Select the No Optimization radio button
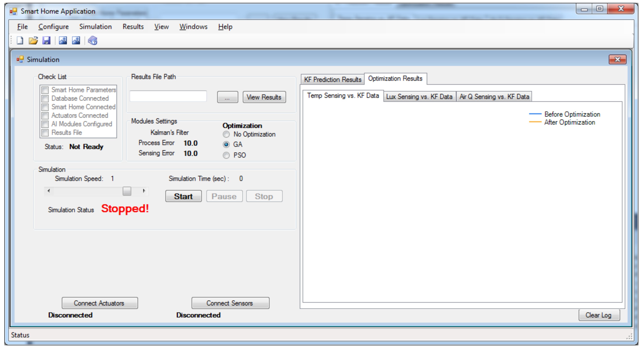This screenshot has height=355, width=644. (226, 135)
